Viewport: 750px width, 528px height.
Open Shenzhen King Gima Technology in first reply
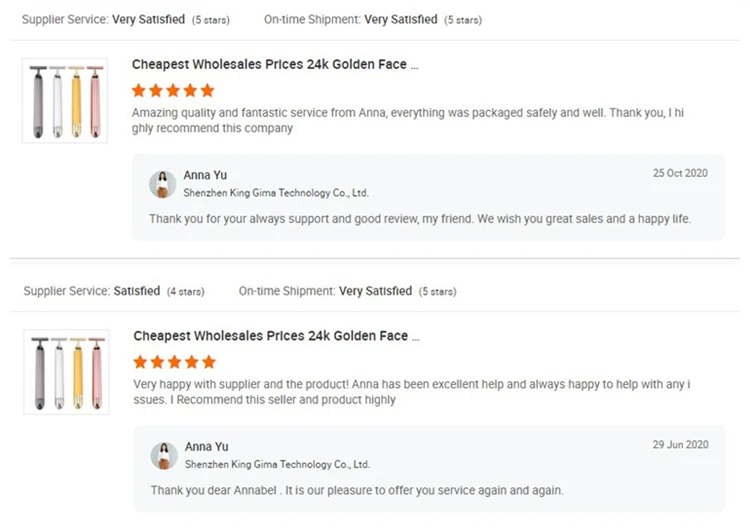276,193
